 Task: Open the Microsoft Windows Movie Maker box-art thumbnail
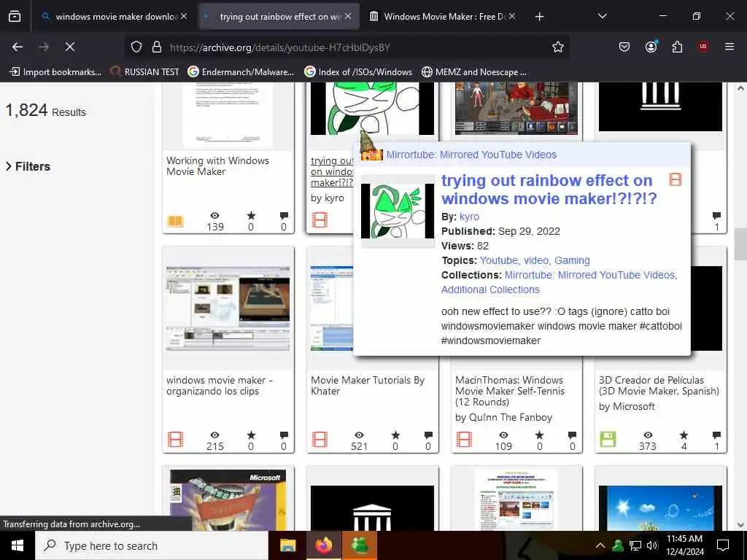(x=228, y=500)
